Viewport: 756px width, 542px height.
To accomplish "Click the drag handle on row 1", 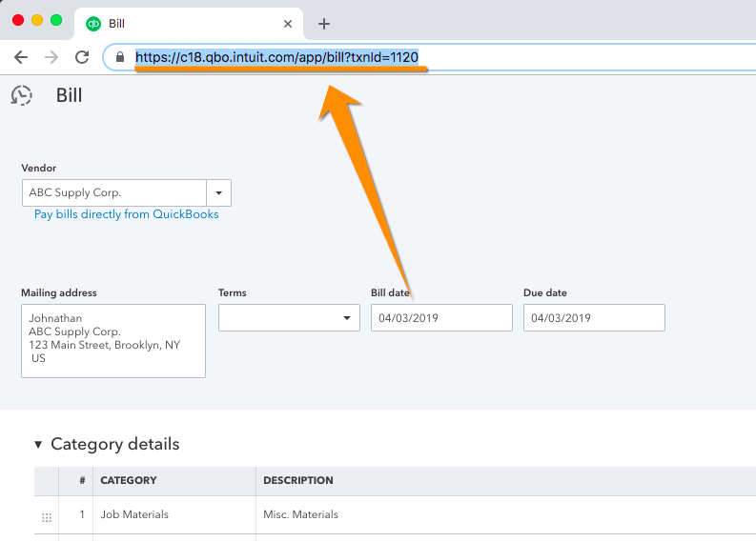I will click(47, 517).
